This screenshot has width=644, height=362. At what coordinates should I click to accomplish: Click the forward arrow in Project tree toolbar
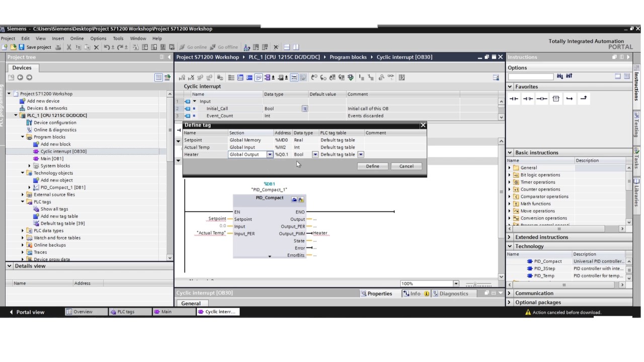[x=29, y=77]
